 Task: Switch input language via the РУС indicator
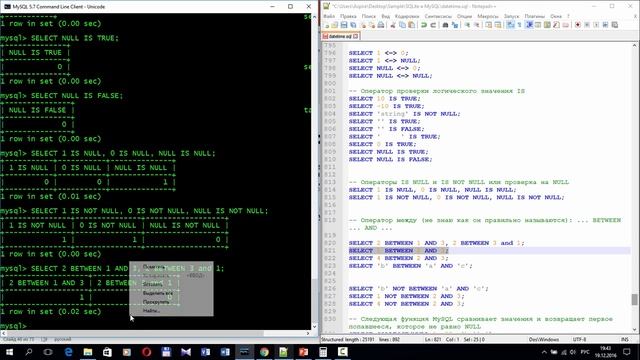point(585,352)
